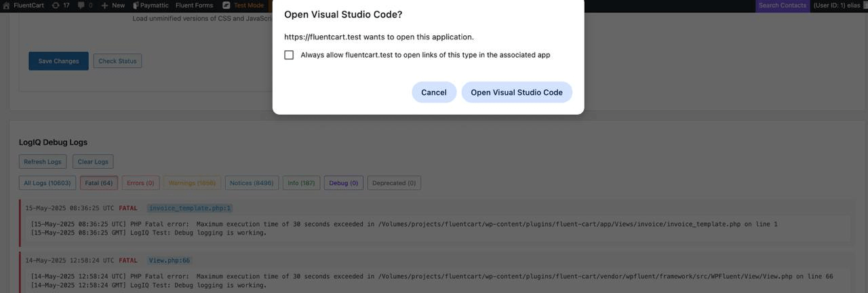Click the Refresh Logs button
The height and width of the screenshot is (293, 868).
pos(43,161)
